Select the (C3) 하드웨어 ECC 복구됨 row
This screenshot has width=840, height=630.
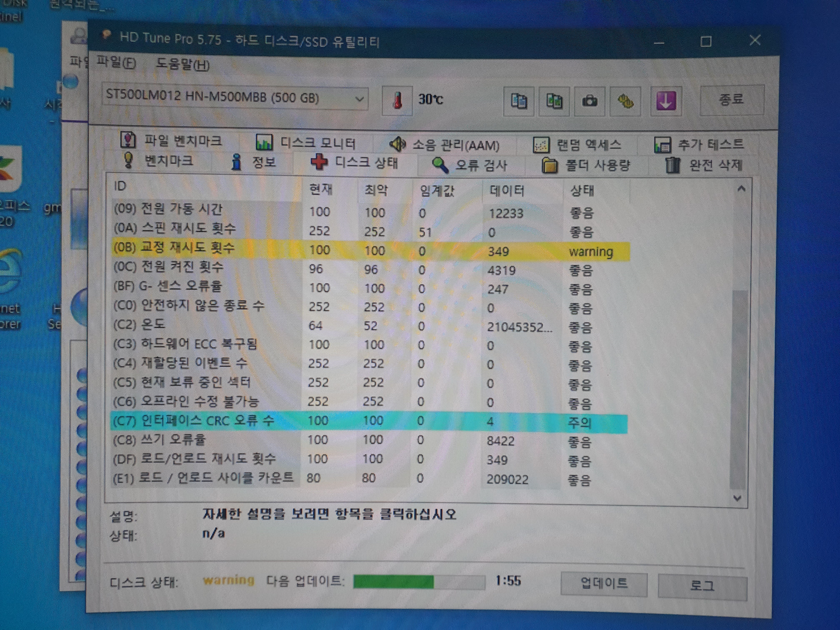click(x=370, y=344)
